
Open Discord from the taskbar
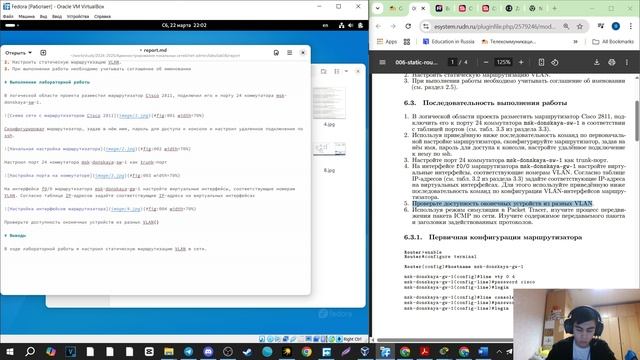coord(208,351)
